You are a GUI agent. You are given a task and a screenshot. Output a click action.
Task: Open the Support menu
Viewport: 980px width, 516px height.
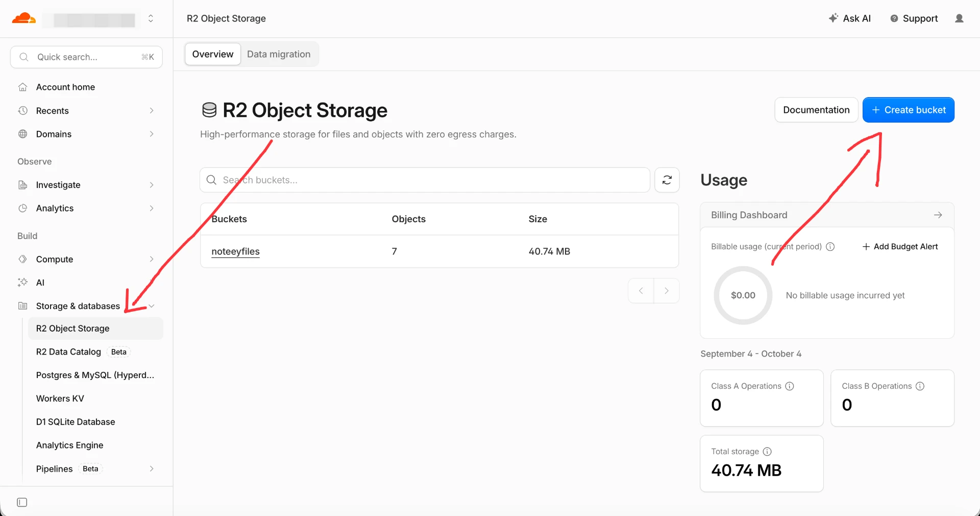[x=914, y=18]
